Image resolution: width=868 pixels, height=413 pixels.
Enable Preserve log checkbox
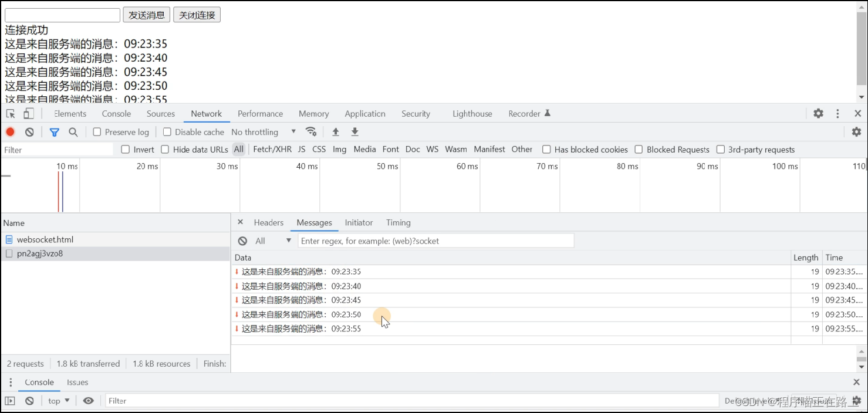(97, 132)
